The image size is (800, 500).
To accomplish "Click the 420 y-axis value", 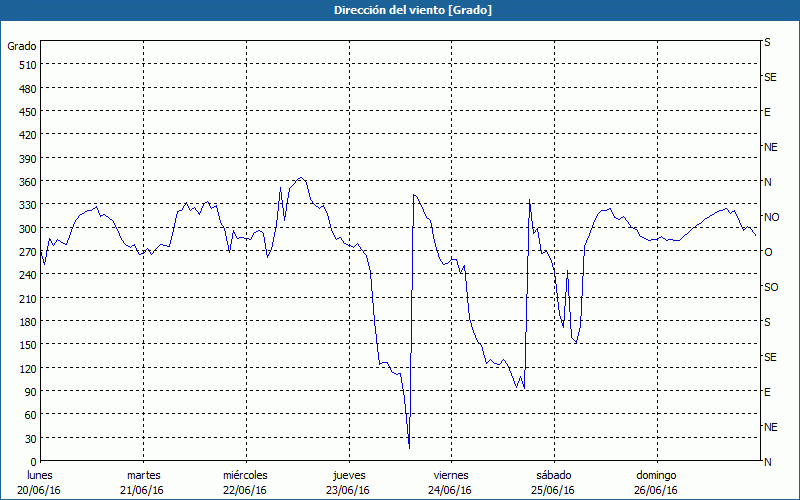I will (x=28, y=135).
